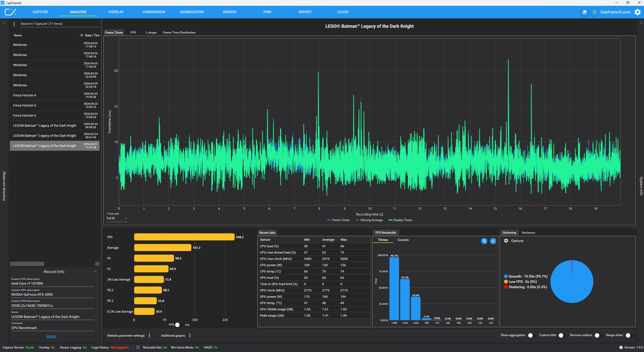
Task: Select Windrose capture from 17:38:15
Action: pyautogui.click(x=54, y=45)
